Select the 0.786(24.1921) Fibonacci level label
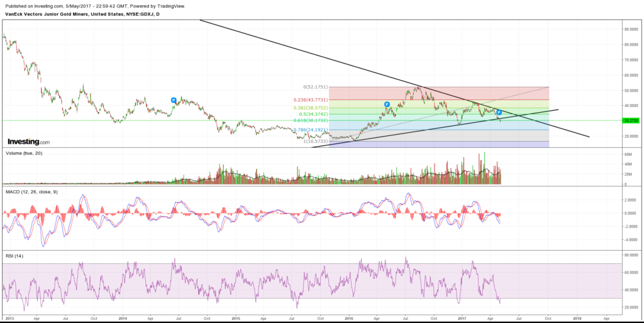 (311, 130)
